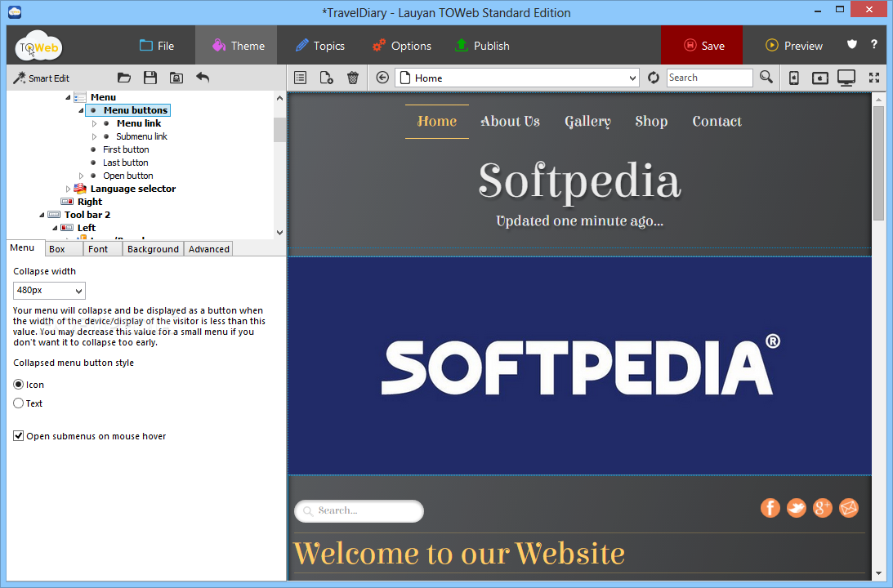This screenshot has width=893, height=588.
Task: Click the About Us site menu link
Action: pos(511,121)
